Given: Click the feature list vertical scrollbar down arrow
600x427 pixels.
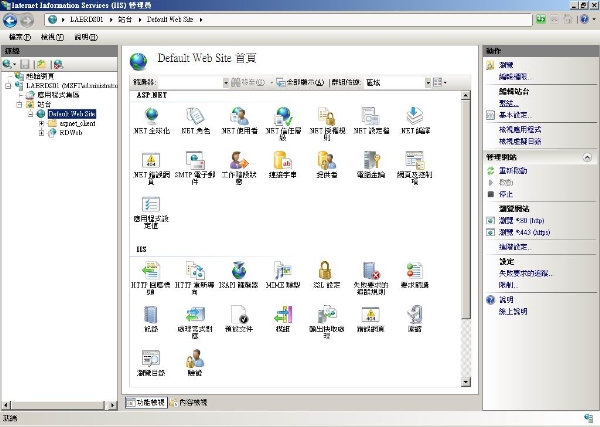Looking at the screenshot, I should tap(466, 381).
